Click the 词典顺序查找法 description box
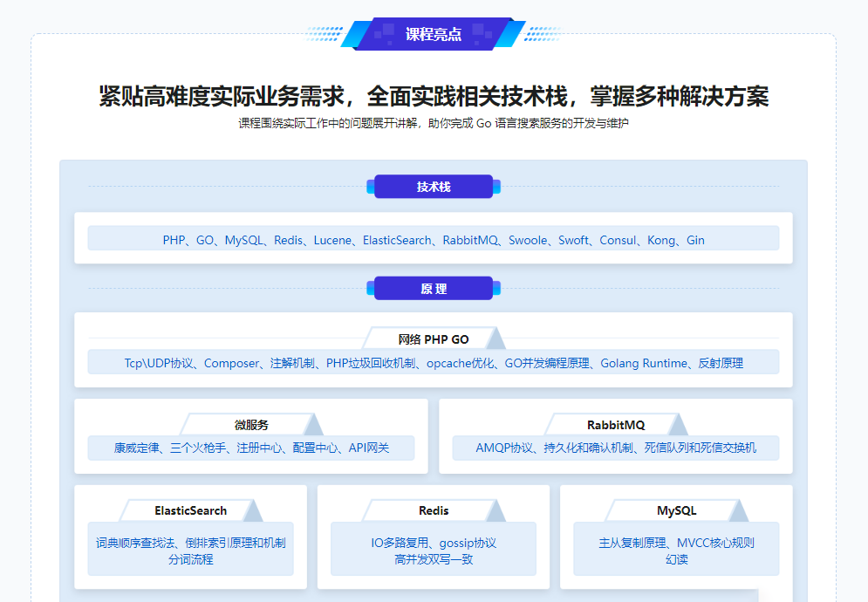868x602 pixels. tap(190, 551)
